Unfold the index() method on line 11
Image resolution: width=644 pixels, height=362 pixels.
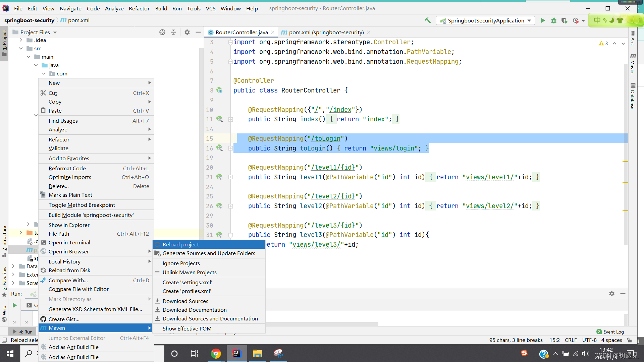(231, 119)
